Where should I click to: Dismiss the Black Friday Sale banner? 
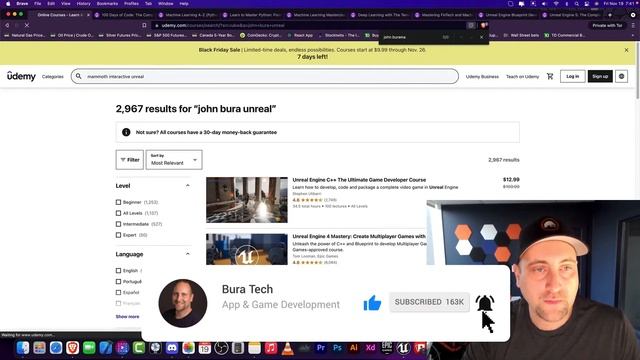coord(626,50)
